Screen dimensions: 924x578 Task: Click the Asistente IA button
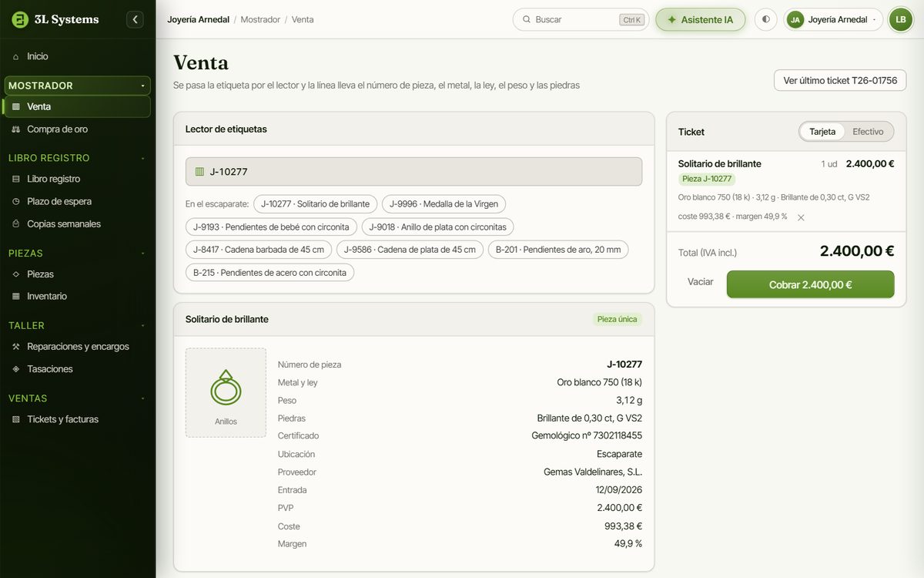(701, 19)
